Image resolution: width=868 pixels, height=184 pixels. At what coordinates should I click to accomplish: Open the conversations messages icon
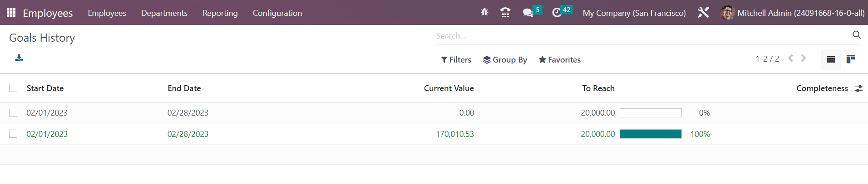tap(528, 13)
